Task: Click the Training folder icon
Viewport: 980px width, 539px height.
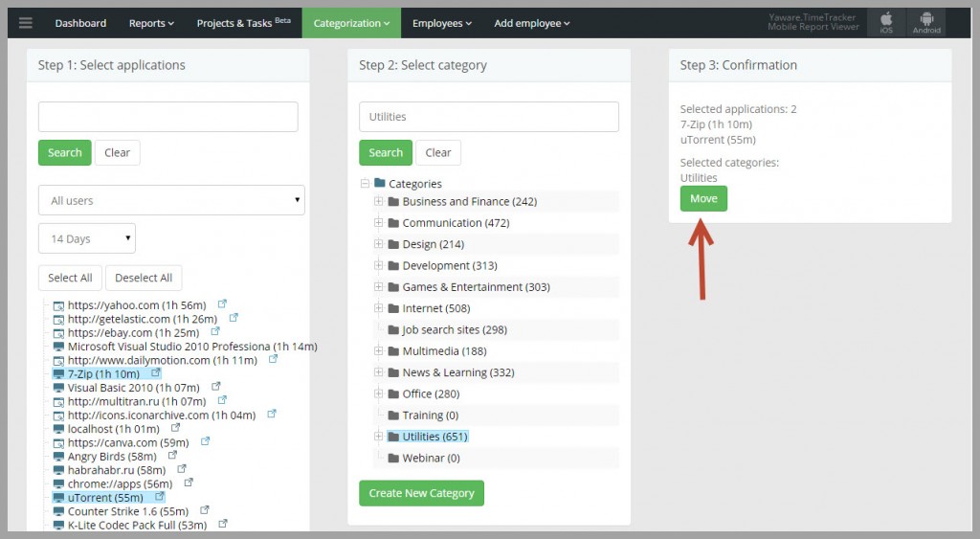Action: coord(393,415)
